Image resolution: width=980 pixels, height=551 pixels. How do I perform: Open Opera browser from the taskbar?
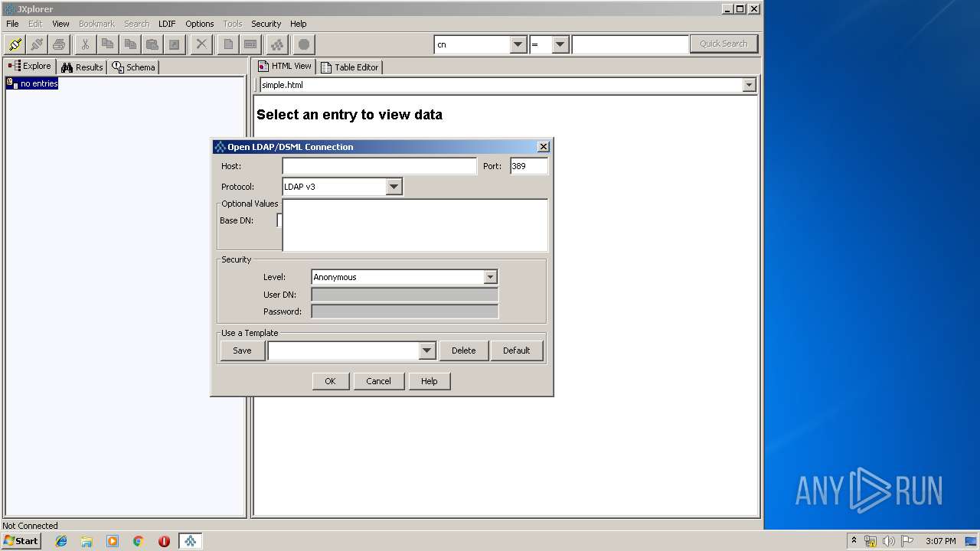(164, 541)
